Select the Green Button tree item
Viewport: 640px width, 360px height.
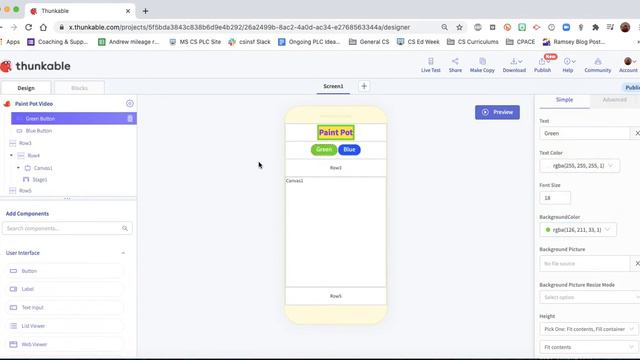pyautogui.click(x=74, y=118)
